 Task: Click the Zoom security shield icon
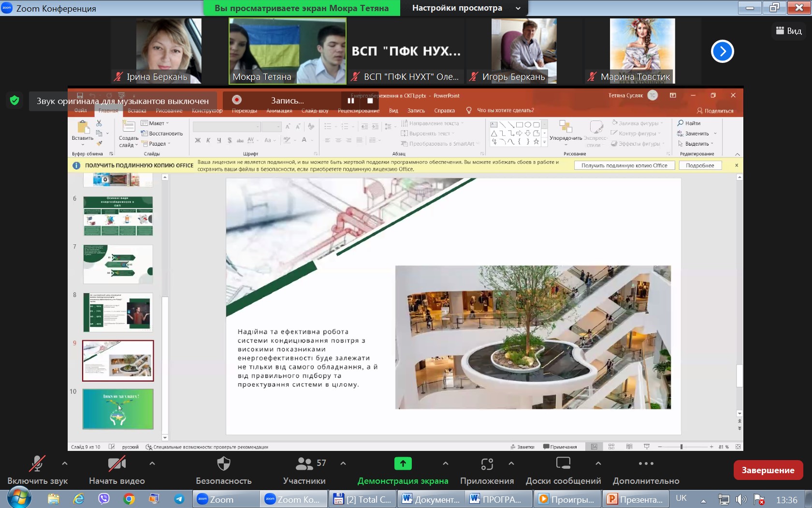point(14,100)
